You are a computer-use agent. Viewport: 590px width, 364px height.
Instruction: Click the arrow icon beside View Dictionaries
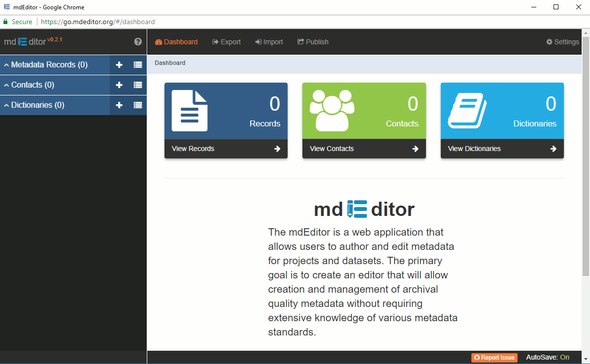point(554,149)
